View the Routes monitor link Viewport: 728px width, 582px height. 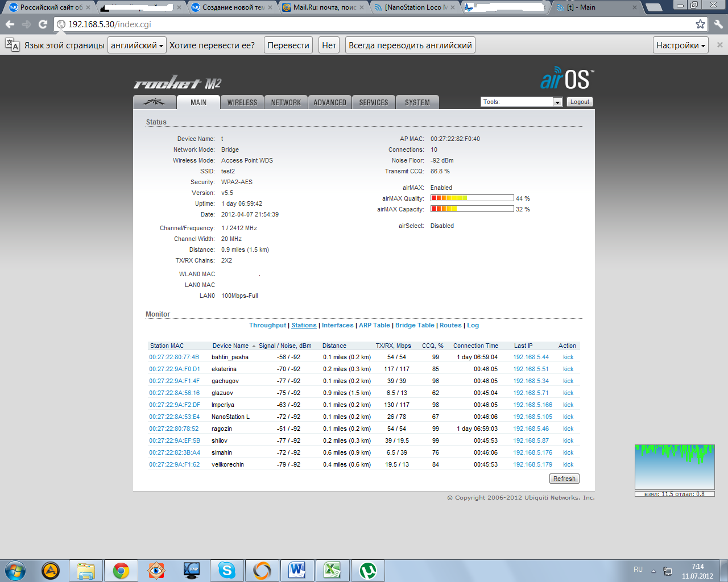[450, 325]
